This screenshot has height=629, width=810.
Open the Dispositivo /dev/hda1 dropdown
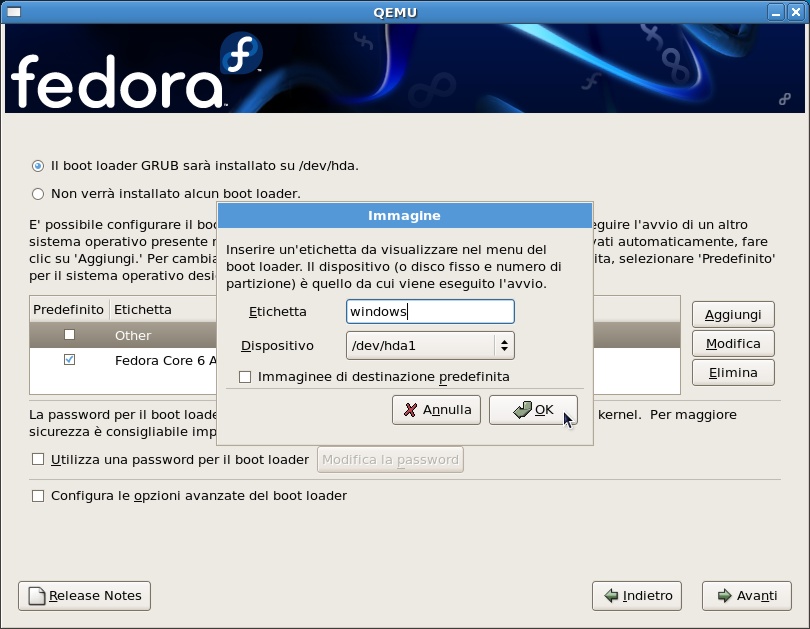coord(430,345)
